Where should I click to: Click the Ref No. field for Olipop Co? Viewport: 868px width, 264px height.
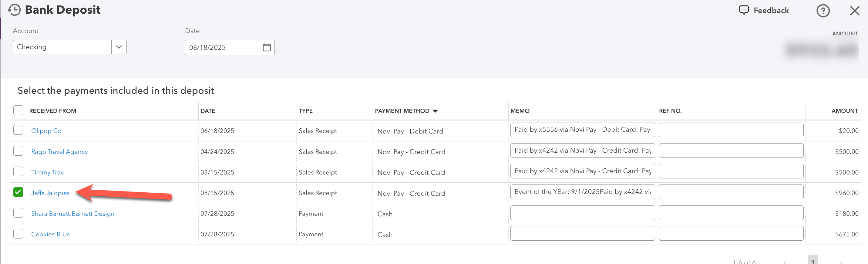pyautogui.click(x=731, y=130)
